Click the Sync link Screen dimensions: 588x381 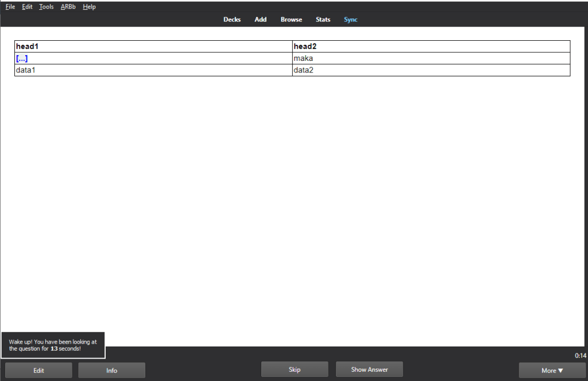[350, 20]
